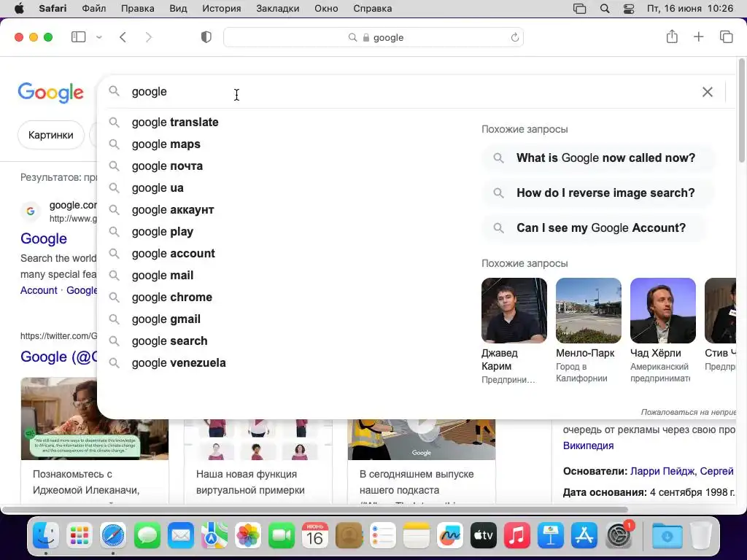Image resolution: width=747 pixels, height=560 pixels.
Task: Open the Ларри Пейдж link
Action: pyautogui.click(x=661, y=472)
